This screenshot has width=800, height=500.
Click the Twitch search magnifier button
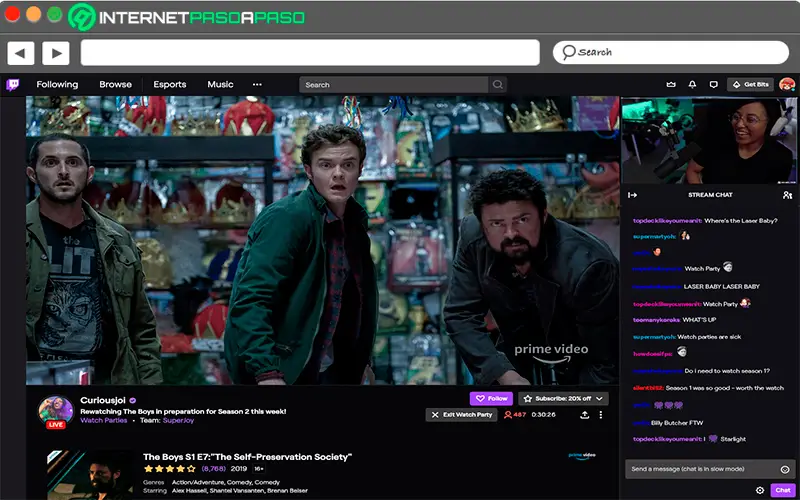[497, 85]
